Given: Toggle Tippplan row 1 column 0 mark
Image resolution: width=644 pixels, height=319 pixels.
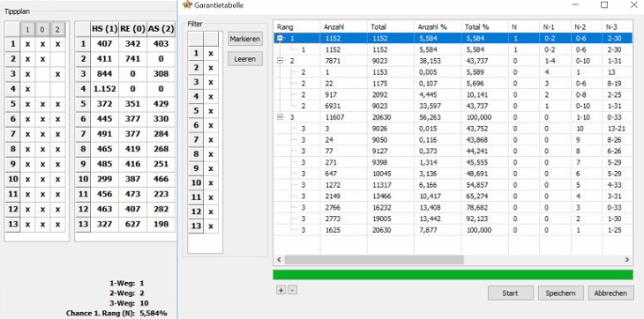Looking at the screenshot, I should pyautogui.click(x=42, y=44).
